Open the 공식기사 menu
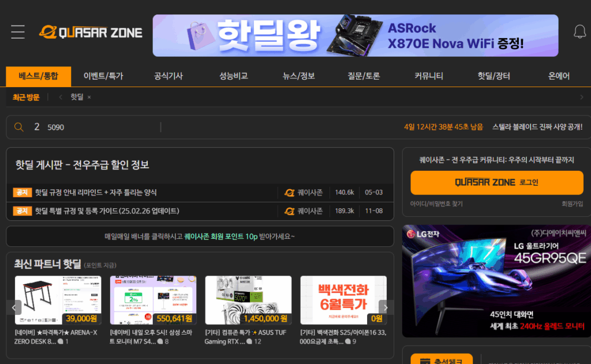 pyautogui.click(x=169, y=76)
